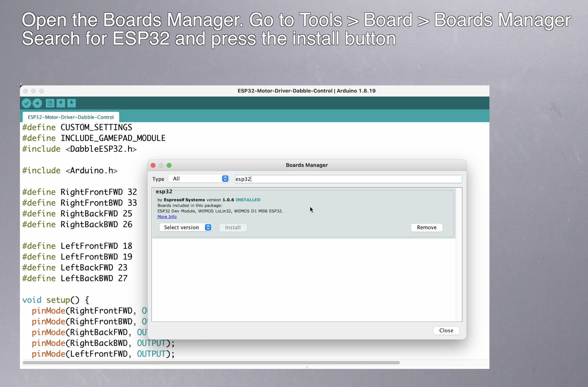
Task: Click the Boards Manager list vertical scrollbar
Action: coord(459,255)
